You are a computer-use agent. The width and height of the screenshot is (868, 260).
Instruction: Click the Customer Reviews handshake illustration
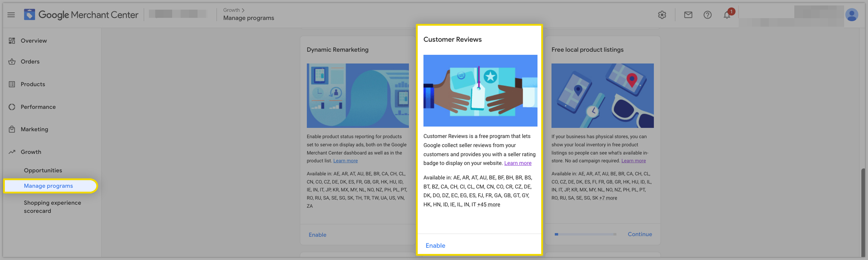point(480,91)
